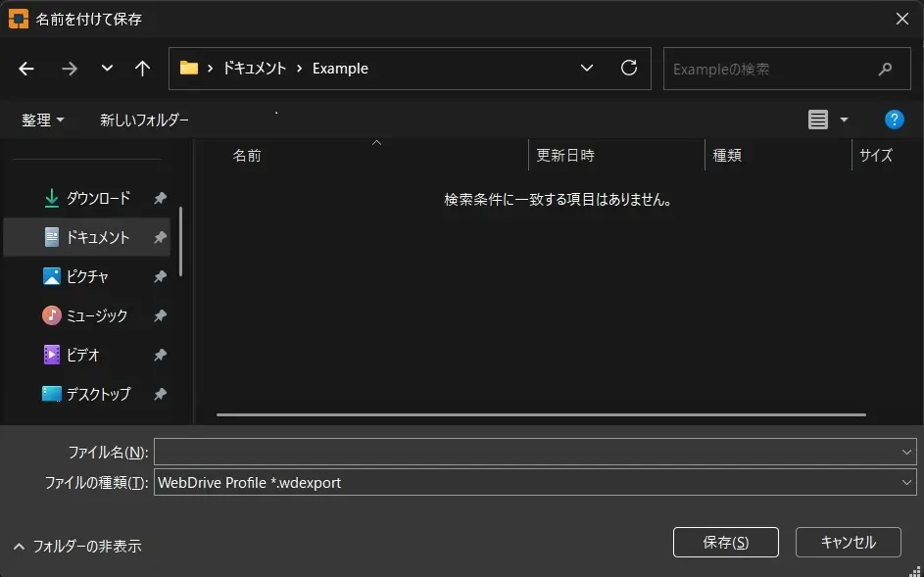This screenshot has width=924, height=577.
Task: Click the horizontal scrollbar in file list
Action: coord(541,414)
